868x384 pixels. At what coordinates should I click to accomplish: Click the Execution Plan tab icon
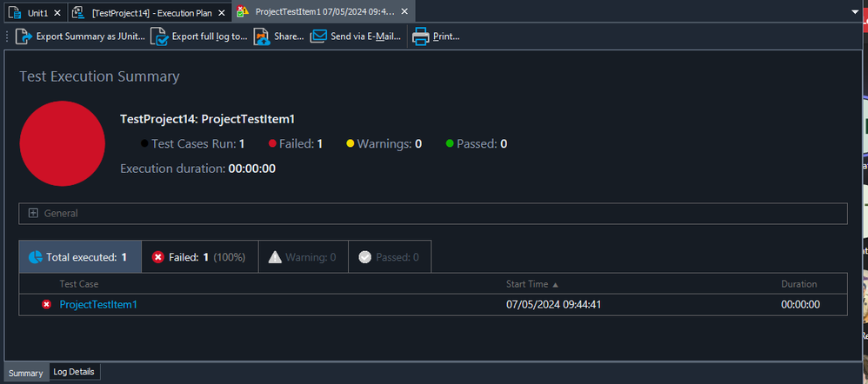[x=79, y=11]
